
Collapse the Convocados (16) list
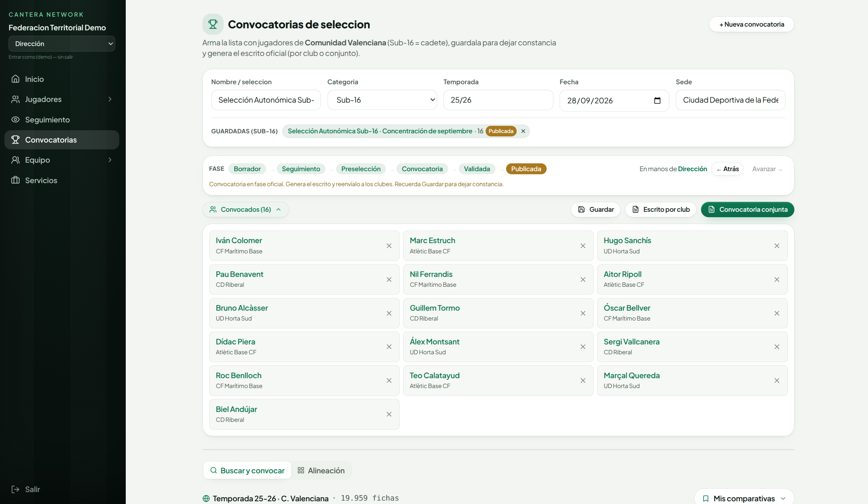(246, 210)
